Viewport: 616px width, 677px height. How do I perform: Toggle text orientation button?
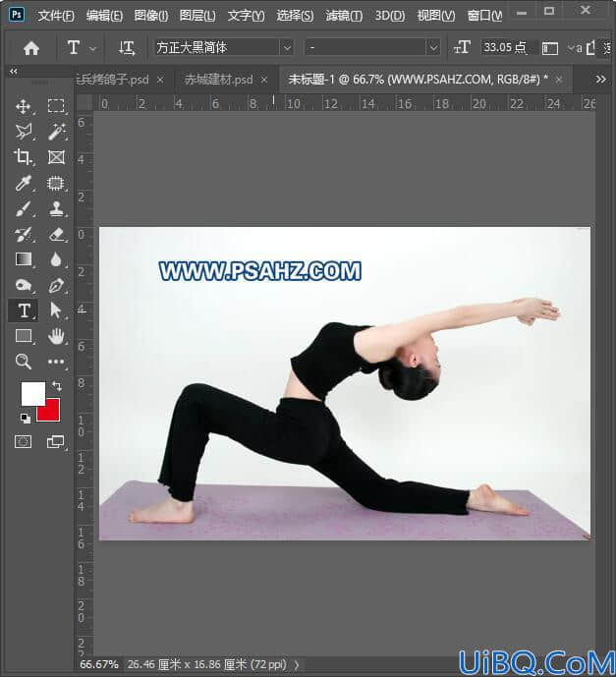[127, 48]
